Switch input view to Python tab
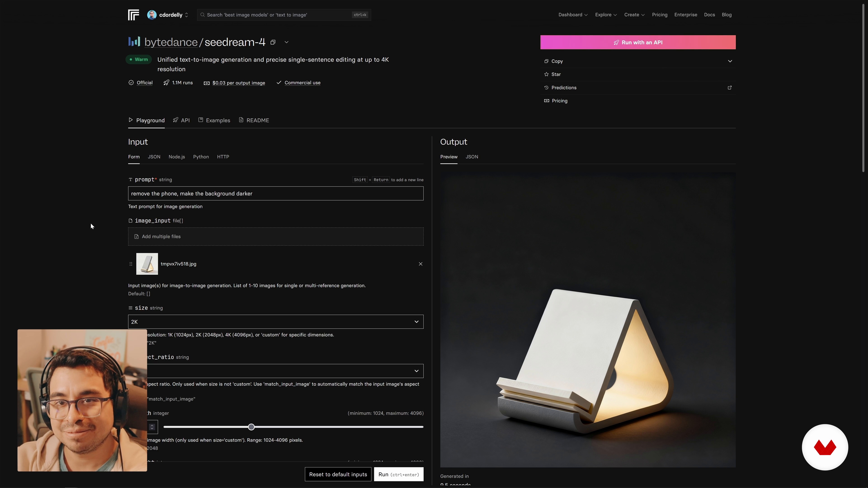The width and height of the screenshot is (868, 488). 201,157
